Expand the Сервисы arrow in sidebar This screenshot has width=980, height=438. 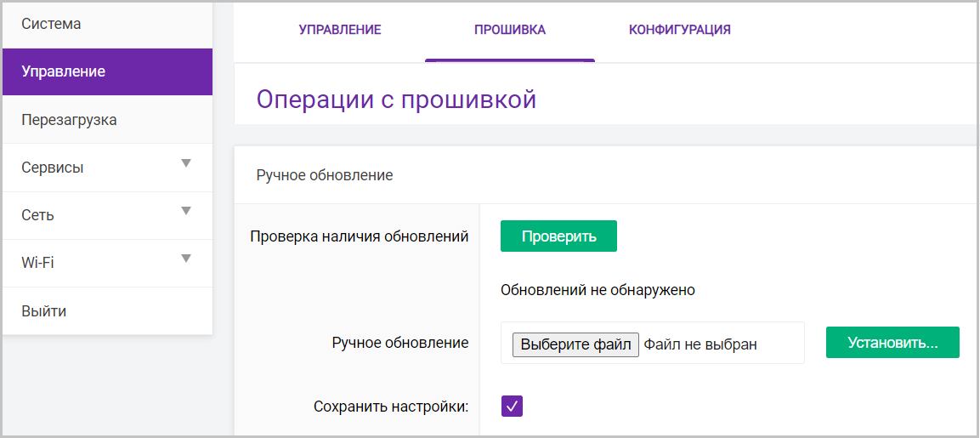tap(186, 163)
